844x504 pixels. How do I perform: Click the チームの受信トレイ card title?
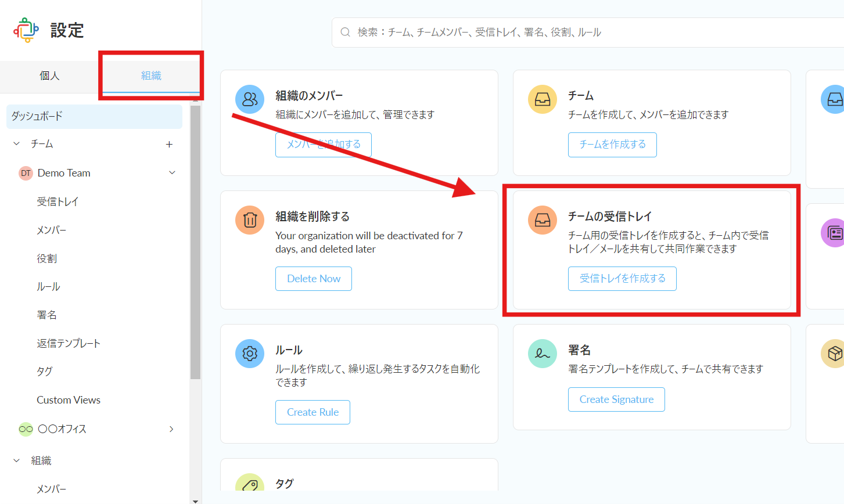pos(610,217)
